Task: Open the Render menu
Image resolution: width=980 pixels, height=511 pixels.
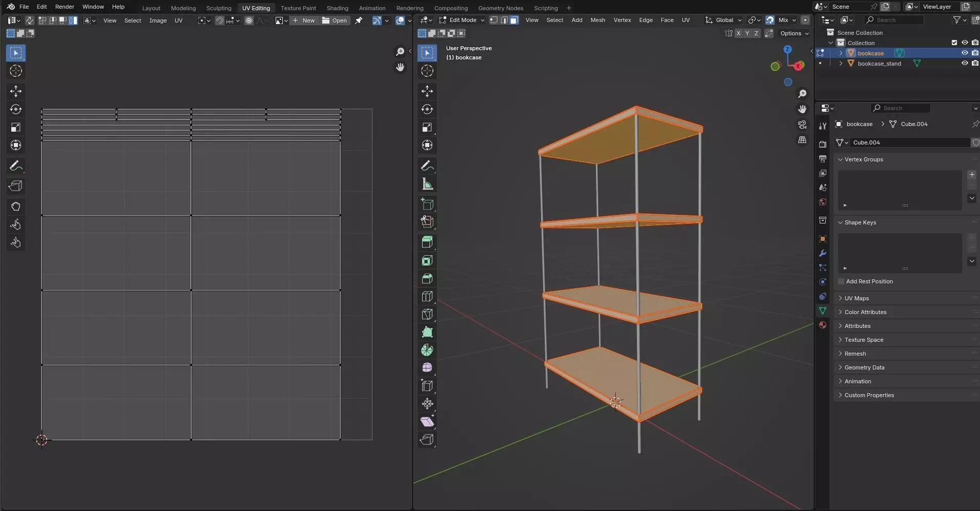Action: tap(65, 7)
